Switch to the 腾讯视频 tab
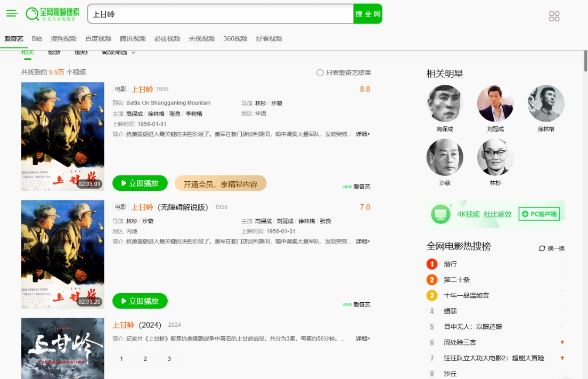 click(x=133, y=38)
